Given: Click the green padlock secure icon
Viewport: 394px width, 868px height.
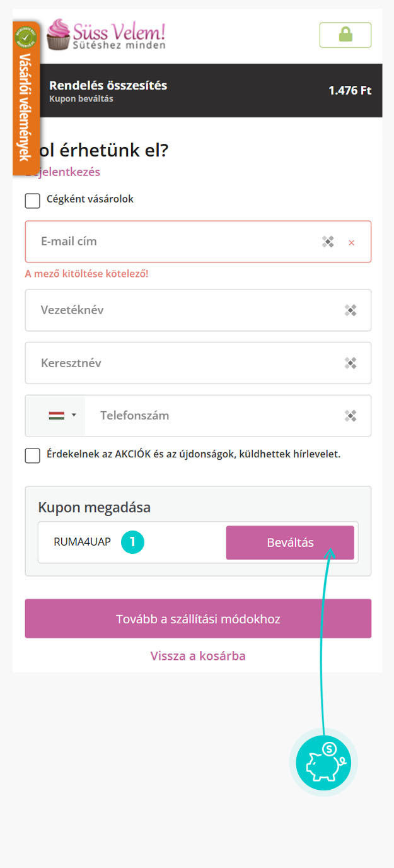Looking at the screenshot, I should coord(345,35).
